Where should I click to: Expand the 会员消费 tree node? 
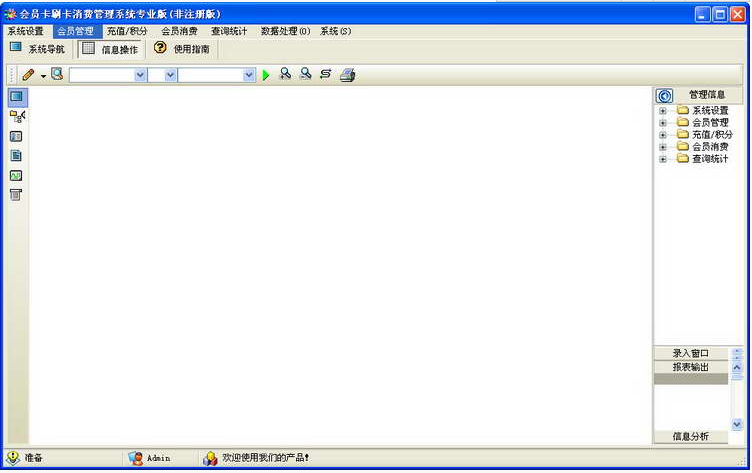click(x=663, y=147)
